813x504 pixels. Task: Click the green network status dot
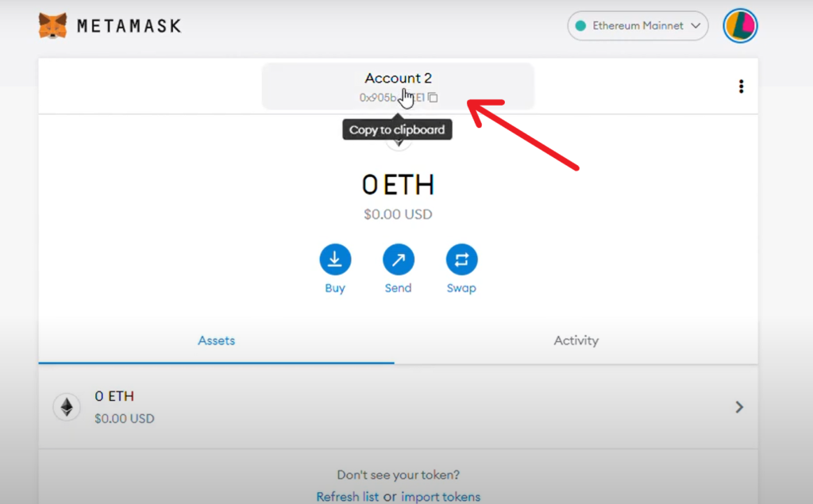pos(579,25)
